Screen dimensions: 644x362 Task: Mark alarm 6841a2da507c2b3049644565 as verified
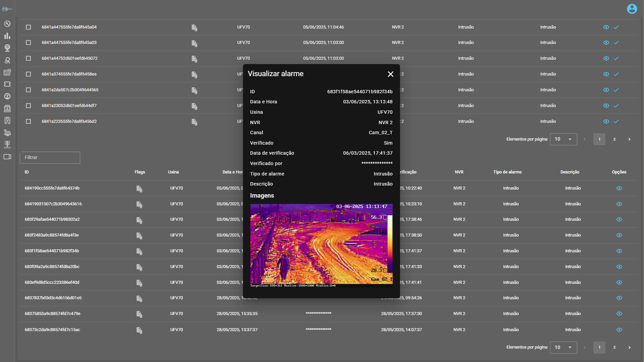[x=616, y=90]
